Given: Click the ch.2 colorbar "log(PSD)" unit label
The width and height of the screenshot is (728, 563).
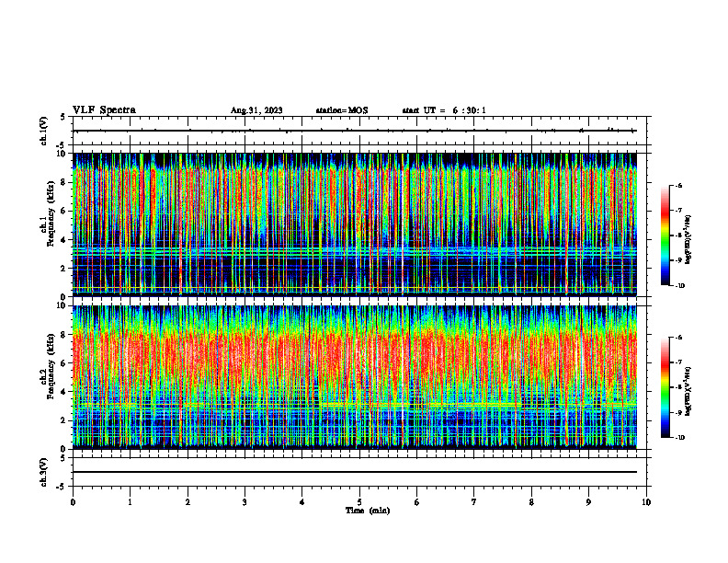Looking at the screenshot, I should (x=688, y=391).
